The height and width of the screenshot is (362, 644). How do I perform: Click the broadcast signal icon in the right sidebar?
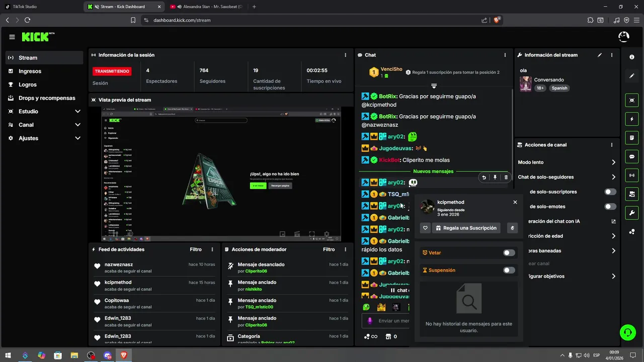(x=632, y=175)
